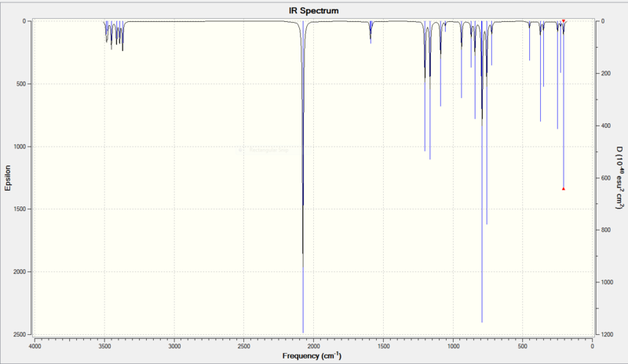Image resolution: width=628 pixels, height=364 pixels.
Task: Click the 2000 tick on frequency axis
Action: coord(313,347)
